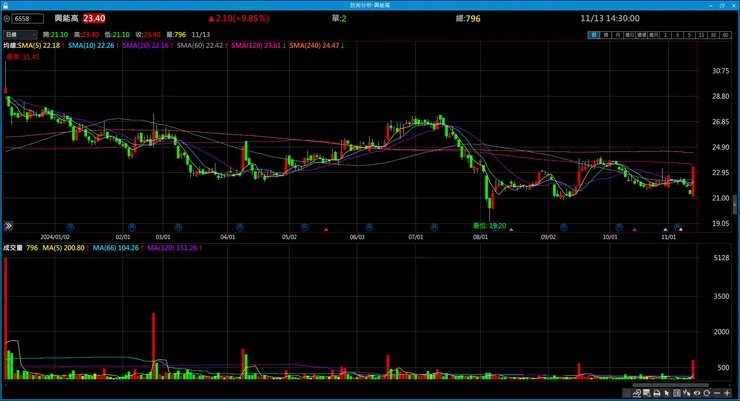Click the 最低: 19.20 low label
Image resolution: width=740 pixels, height=401 pixels.
489,226
